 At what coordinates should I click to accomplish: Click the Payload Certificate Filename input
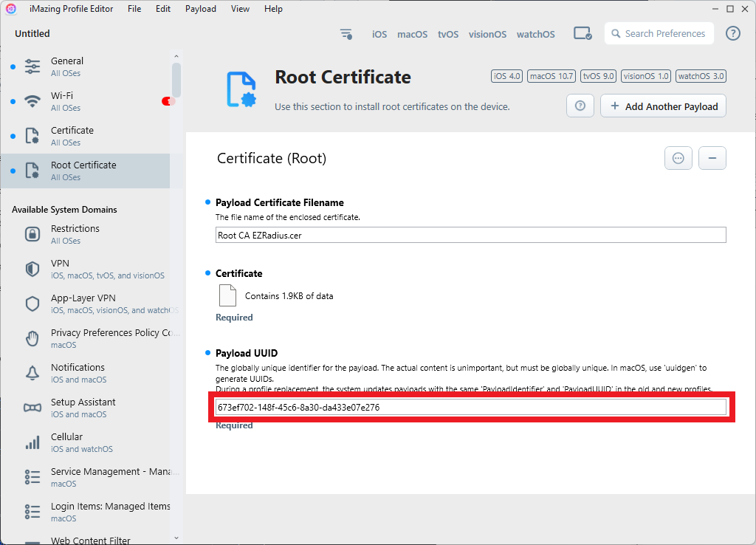[470, 235]
